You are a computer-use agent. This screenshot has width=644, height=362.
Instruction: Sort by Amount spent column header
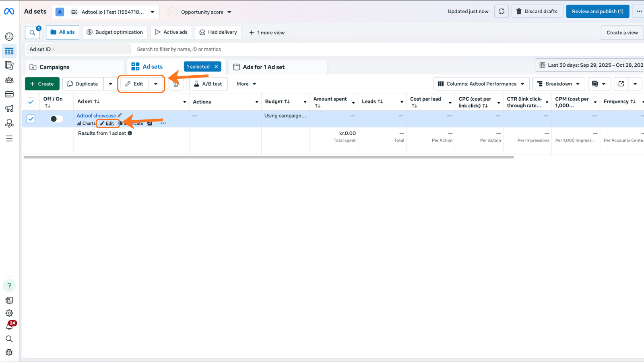[x=330, y=102]
